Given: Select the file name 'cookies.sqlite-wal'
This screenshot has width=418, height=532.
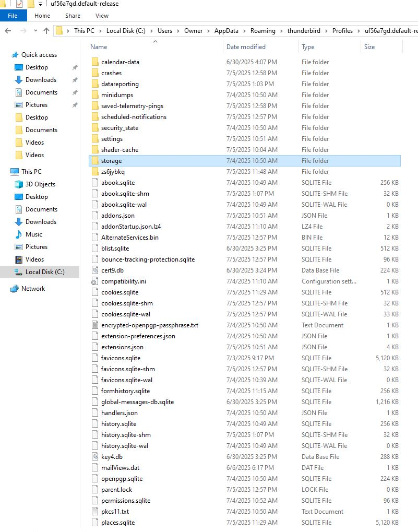Looking at the screenshot, I should click(126, 314).
